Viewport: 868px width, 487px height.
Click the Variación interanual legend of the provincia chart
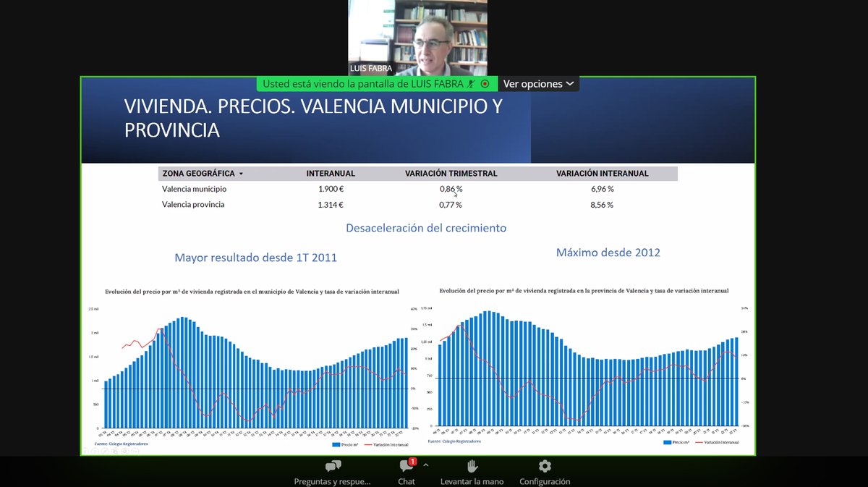[718, 441]
